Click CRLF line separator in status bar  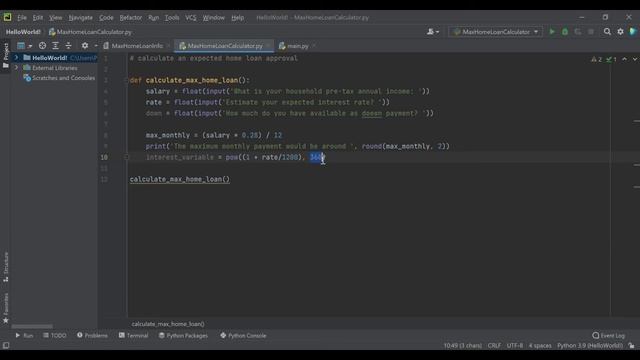click(x=494, y=346)
